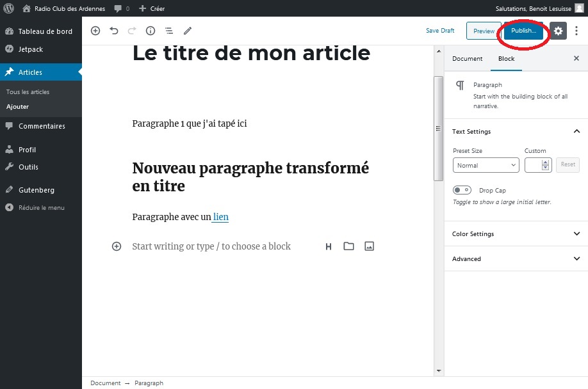Click the Save Draft link
This screenshot has width=588, height=389.
[440, 31]
